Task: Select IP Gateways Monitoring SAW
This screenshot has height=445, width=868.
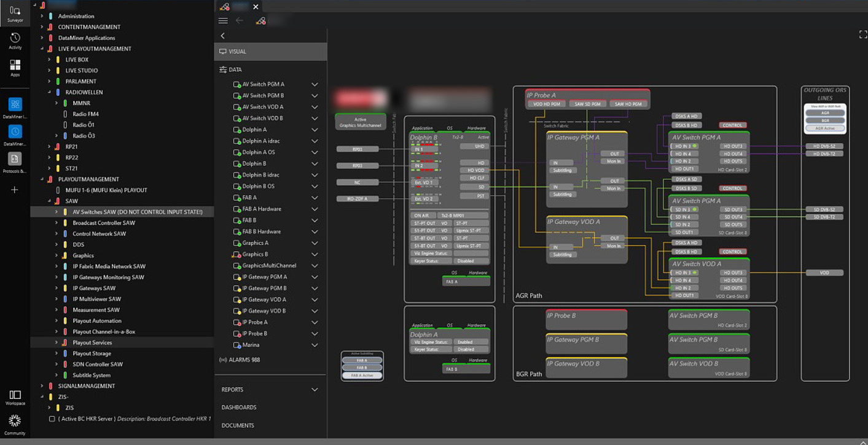Action: (x=108, y=277)
